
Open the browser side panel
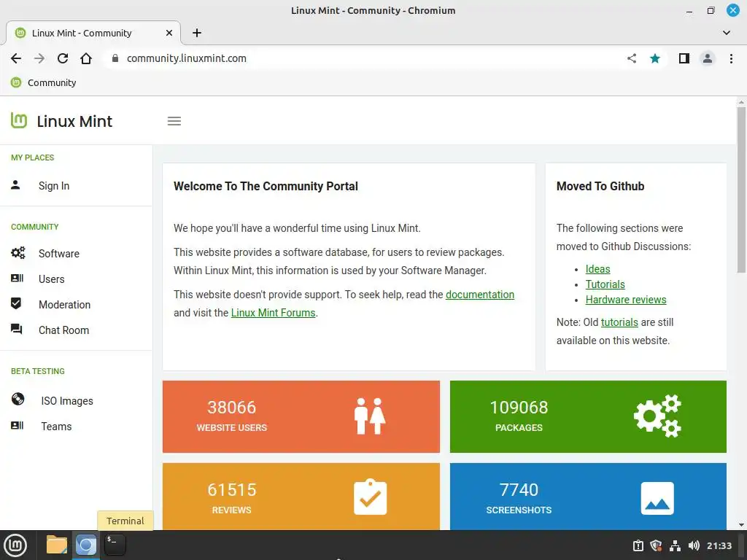point(684,58)
